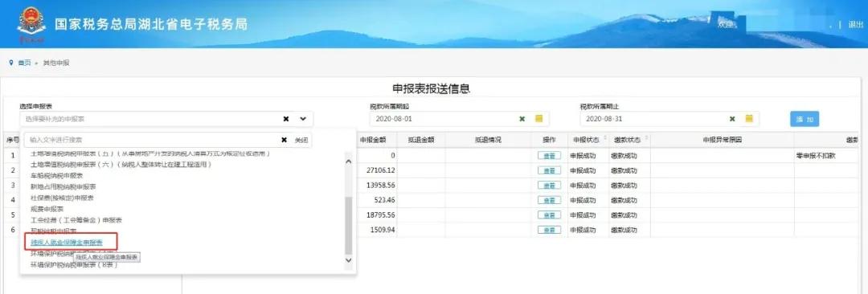Click the dropdown list scrollbar down arrow
The width and height of the screenshot is (868, 294).
pos(348,259)
